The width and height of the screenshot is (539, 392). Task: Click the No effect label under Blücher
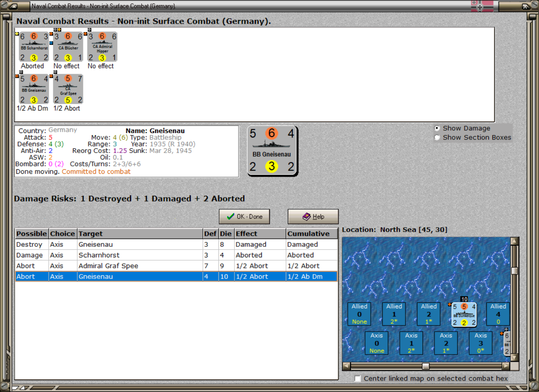[67, 66]
